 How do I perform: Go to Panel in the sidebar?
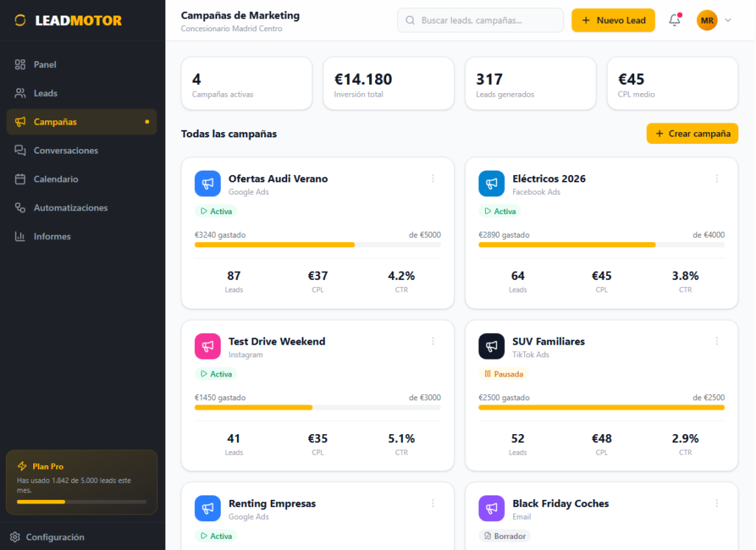point(81,64)
